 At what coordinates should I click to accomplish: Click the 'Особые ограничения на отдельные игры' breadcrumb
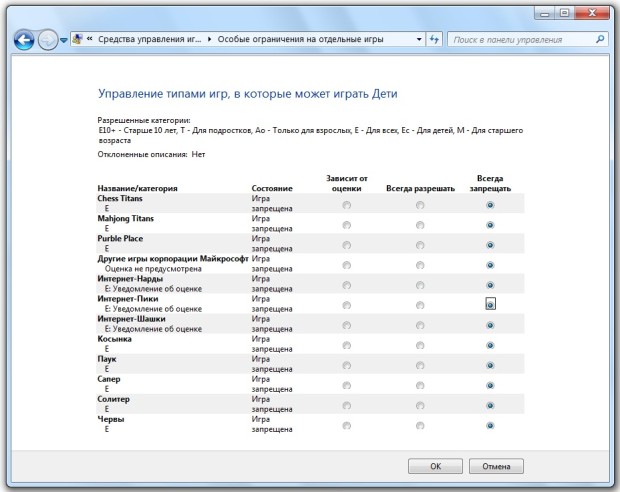coord(301,39)
